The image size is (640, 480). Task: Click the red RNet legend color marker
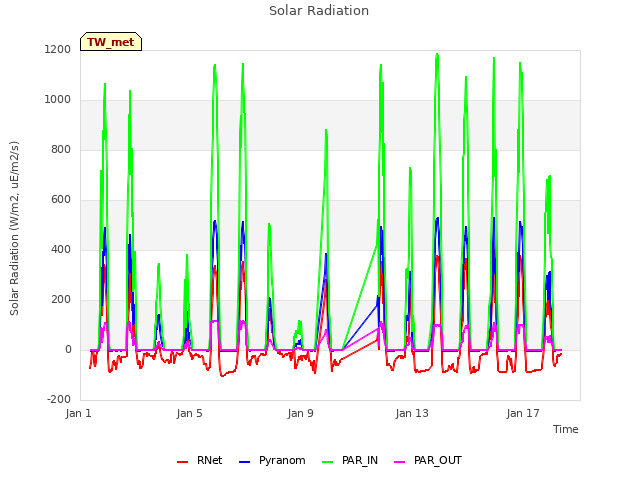click(182, 462)
